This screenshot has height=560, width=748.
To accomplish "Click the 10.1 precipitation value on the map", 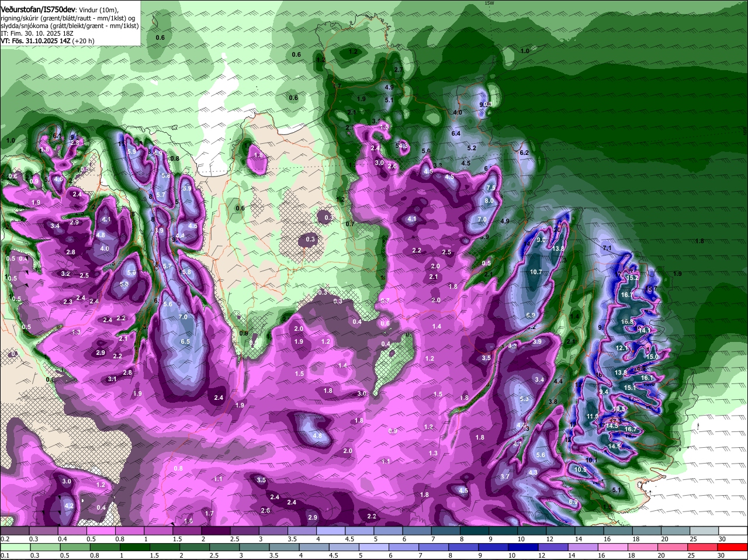I will (x=591, y=460).
